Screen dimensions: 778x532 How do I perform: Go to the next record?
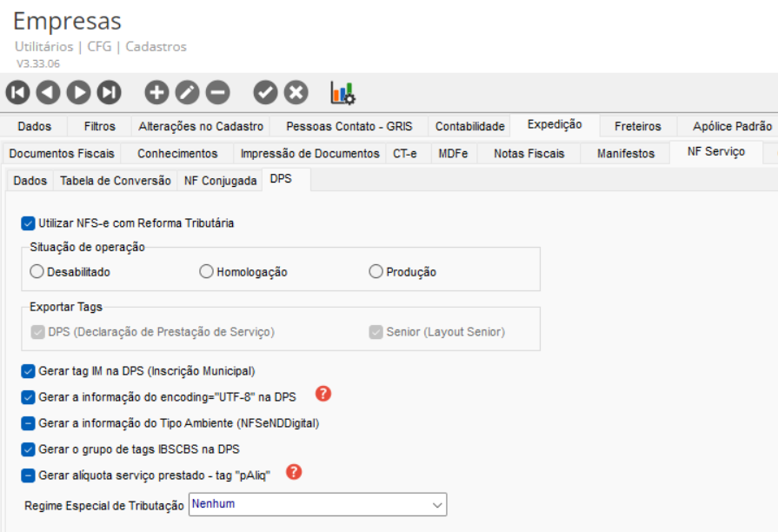(78, 92)
